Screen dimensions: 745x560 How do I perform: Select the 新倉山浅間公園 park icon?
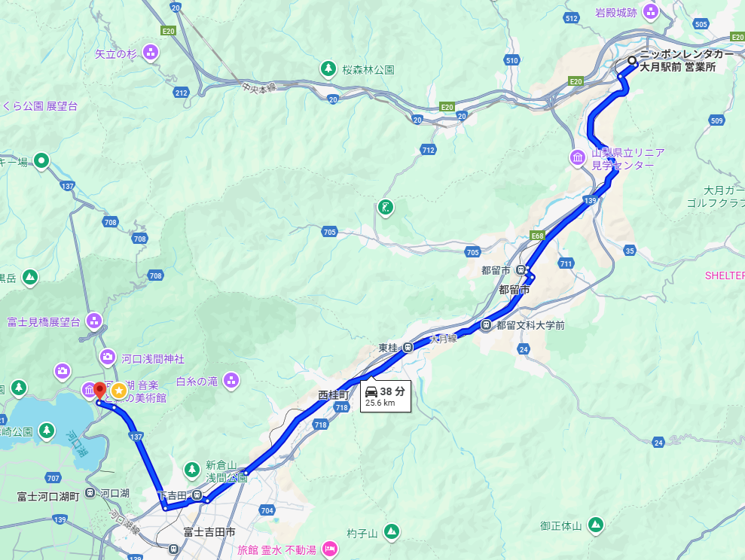(192, 470)
